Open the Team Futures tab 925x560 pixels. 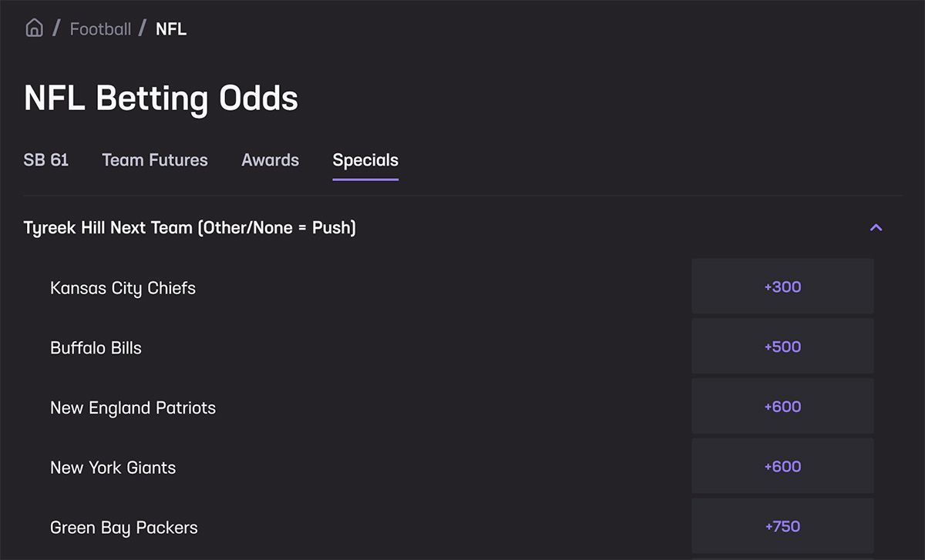point(154,160)
